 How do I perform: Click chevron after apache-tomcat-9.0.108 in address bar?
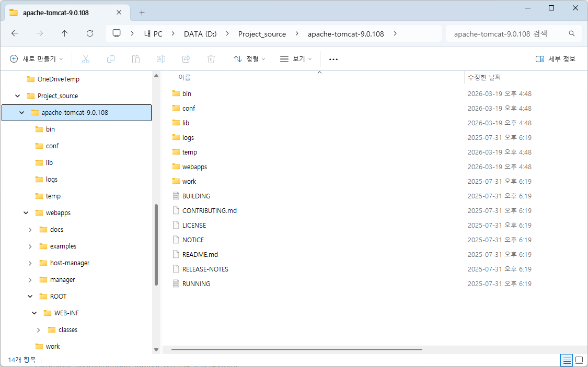coord(395,33)
